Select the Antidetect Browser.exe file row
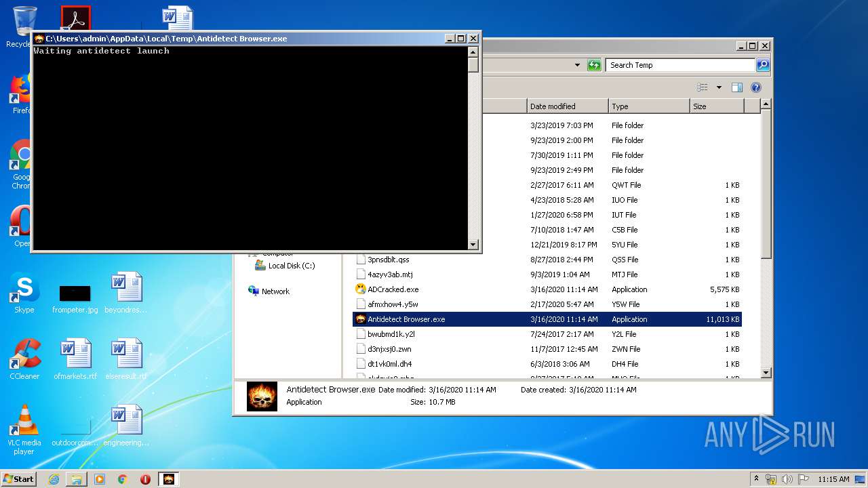Viewport: 868px width, 488px height. [547, 319]
